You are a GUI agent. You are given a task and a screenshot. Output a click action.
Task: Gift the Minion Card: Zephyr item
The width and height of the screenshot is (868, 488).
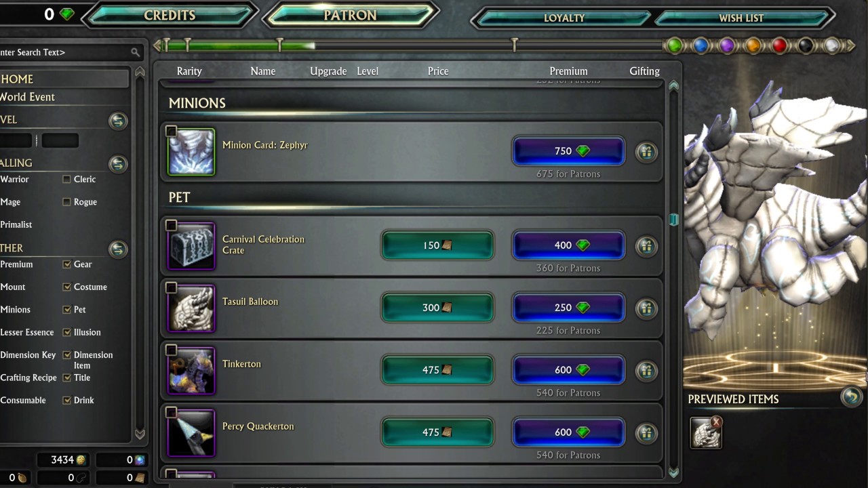(x=646, y=152)
